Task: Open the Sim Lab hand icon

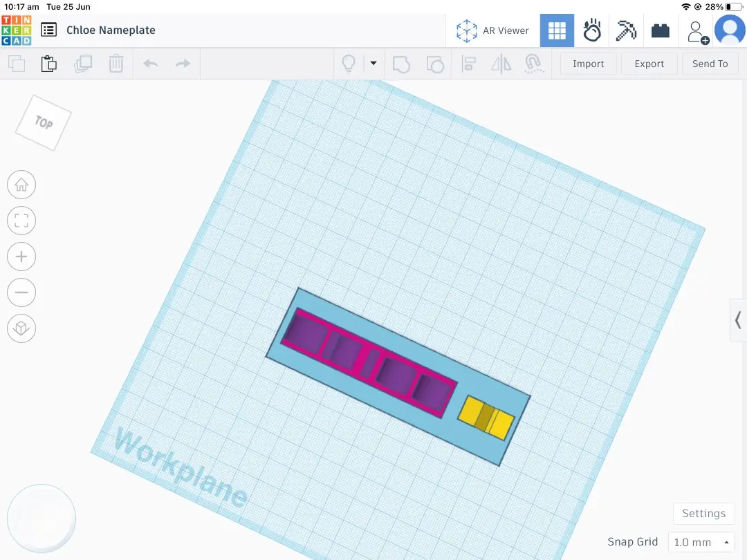Action: click(x=591, y=30)
